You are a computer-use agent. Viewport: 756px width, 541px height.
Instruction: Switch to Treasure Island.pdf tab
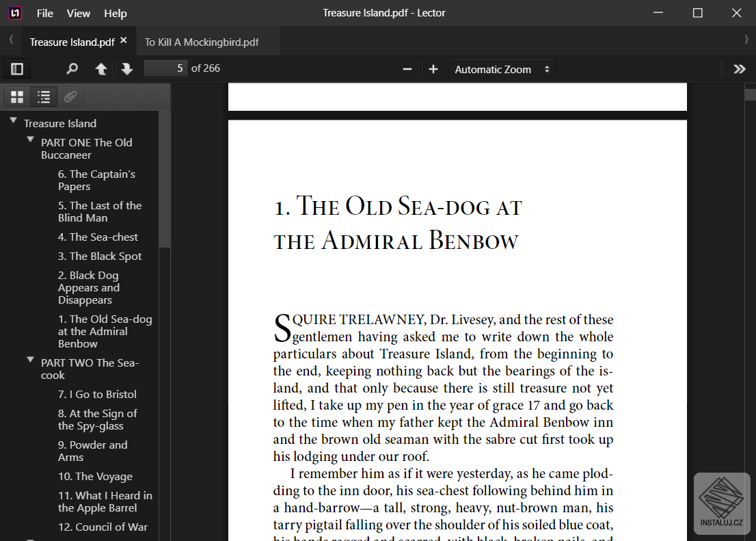[72, 42]
